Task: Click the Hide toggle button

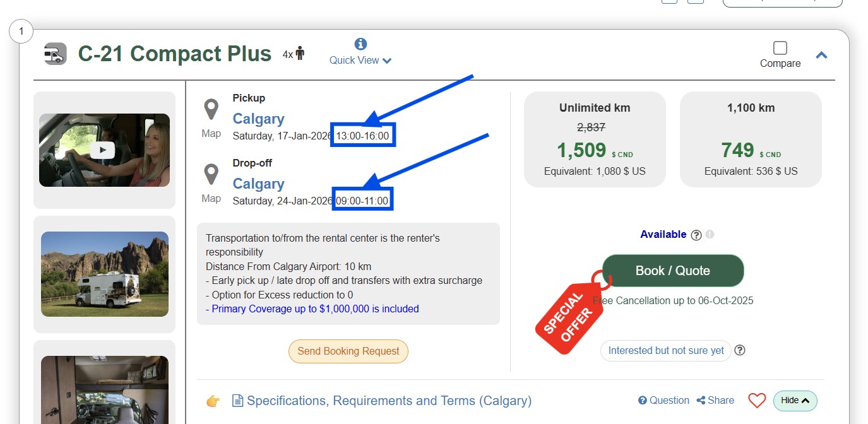Action: [795, 401]
